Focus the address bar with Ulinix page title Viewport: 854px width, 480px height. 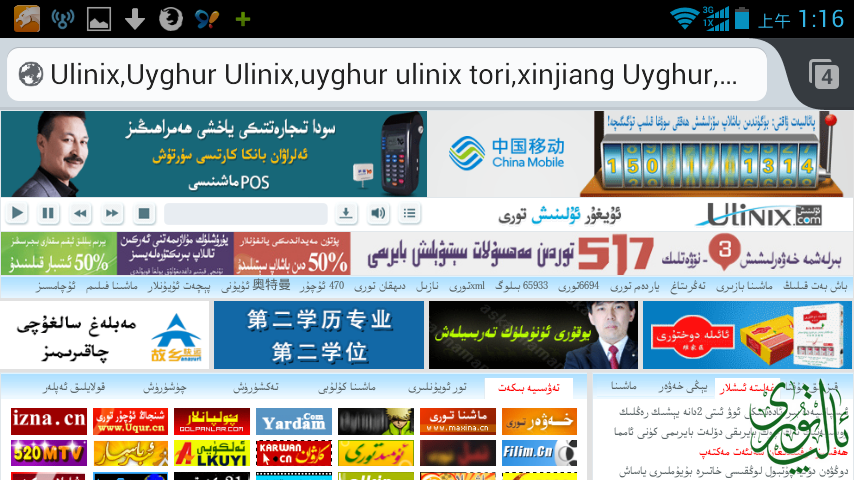387,74
